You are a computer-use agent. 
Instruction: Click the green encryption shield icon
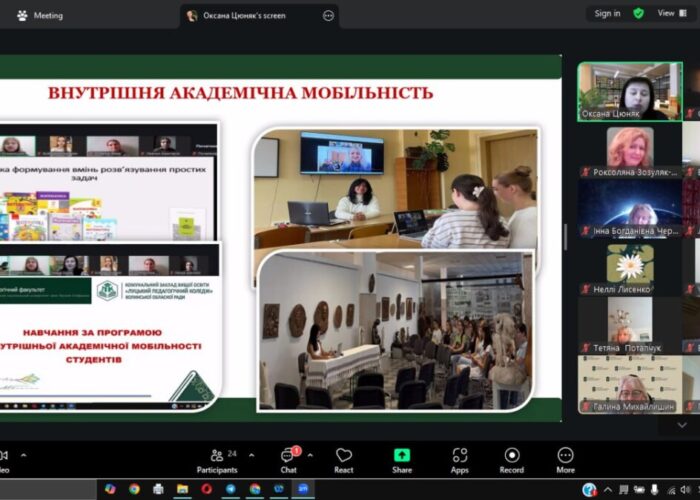click(x=638, y=13)
